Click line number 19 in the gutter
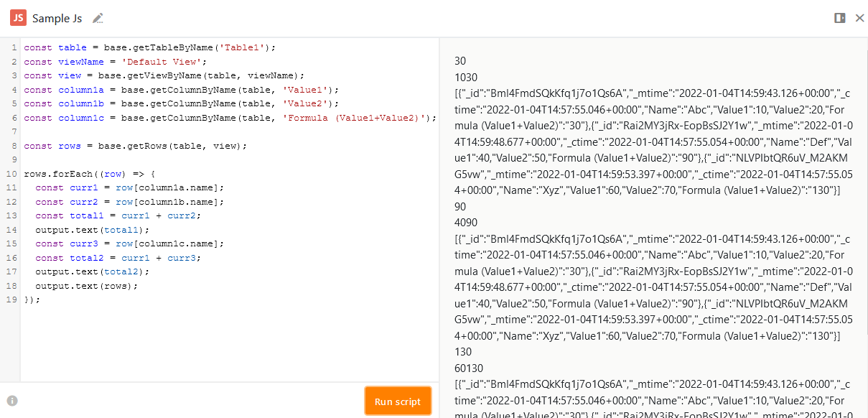868x418 pixels. coord(11,299)
